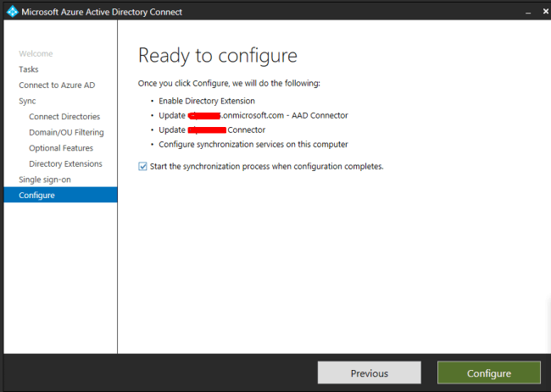This screenshot has height=392, width=551.
Task: Minimize the Azure AD Connect window
Action: tap(528, 13)
